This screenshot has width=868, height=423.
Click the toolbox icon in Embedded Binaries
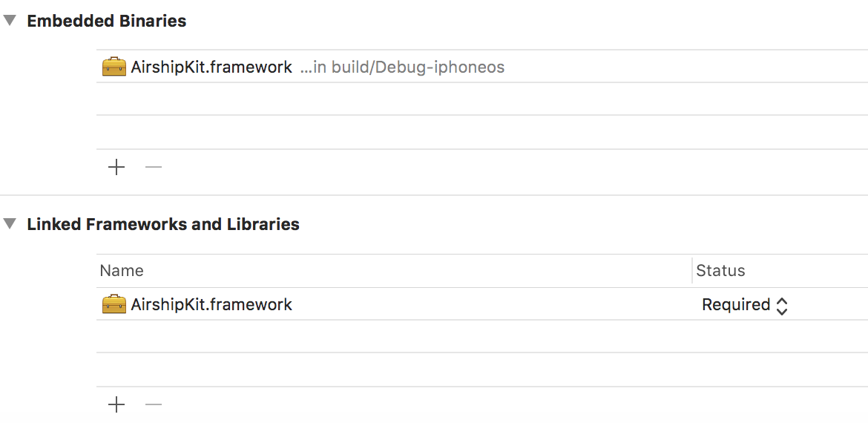click(114, 68)
